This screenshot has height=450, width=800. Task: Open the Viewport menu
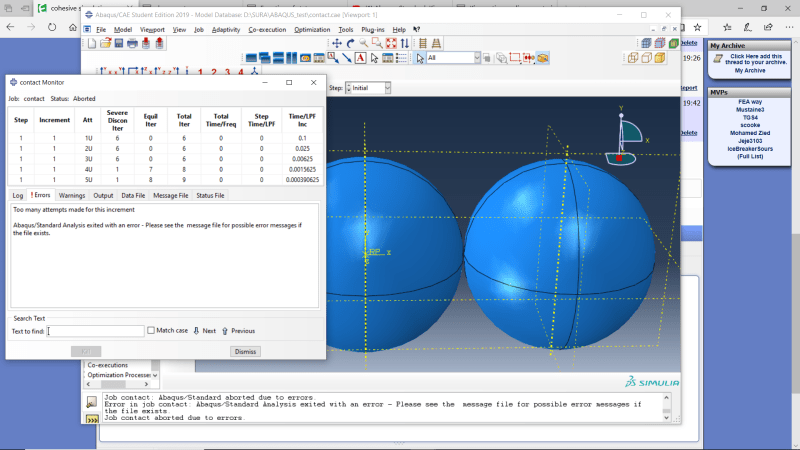[x=152, y=30]
